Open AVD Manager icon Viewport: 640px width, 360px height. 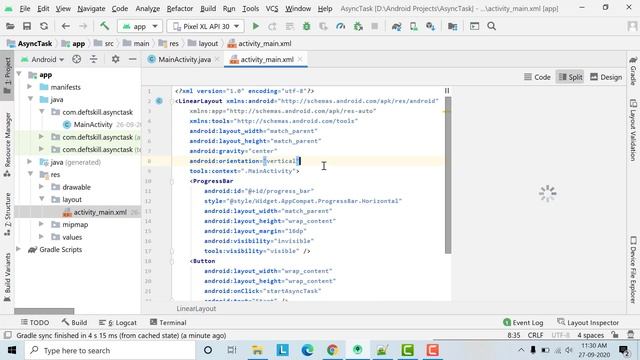click(413, 26)
